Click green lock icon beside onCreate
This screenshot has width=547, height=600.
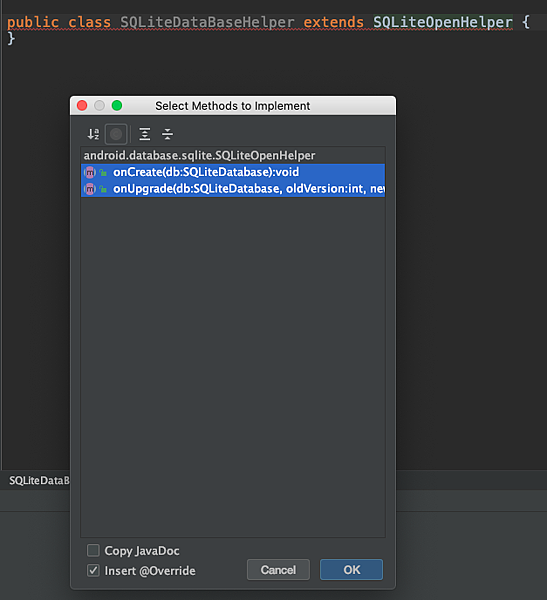103,173
